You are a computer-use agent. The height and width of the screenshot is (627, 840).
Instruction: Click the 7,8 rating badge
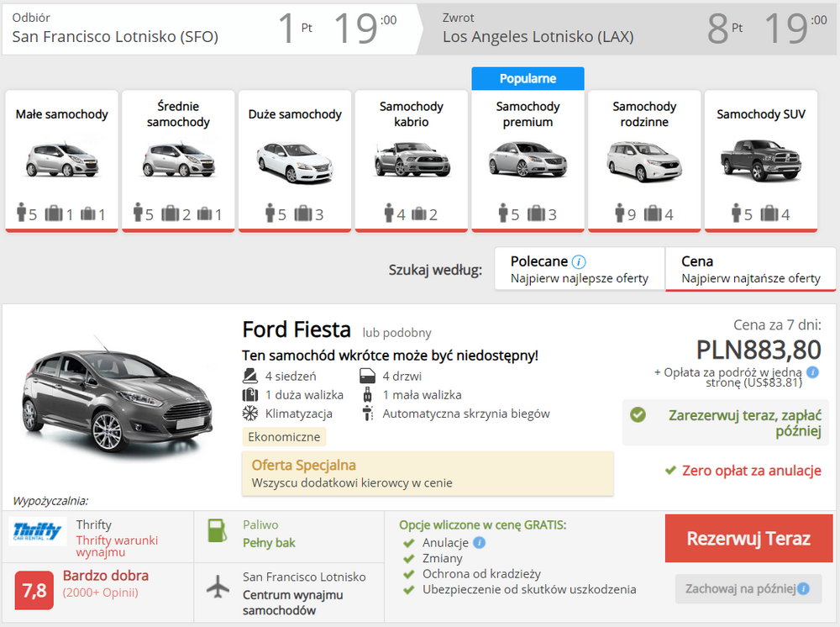[34, 590]
